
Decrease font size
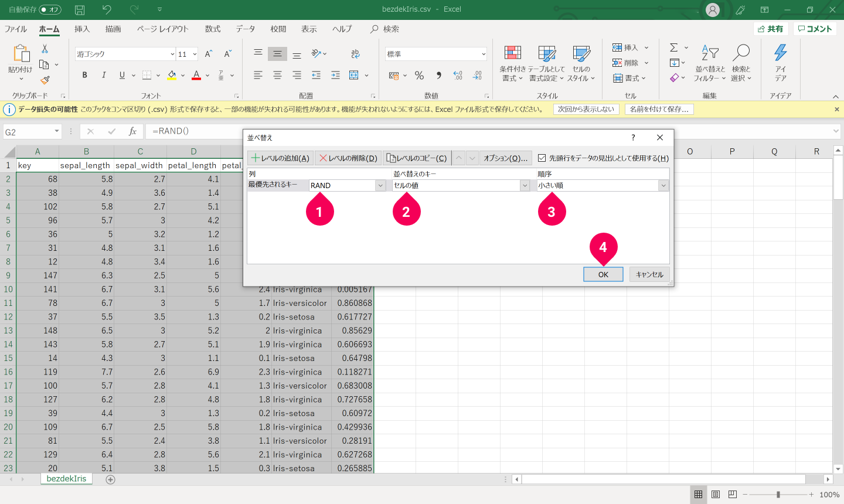(228, 54)
